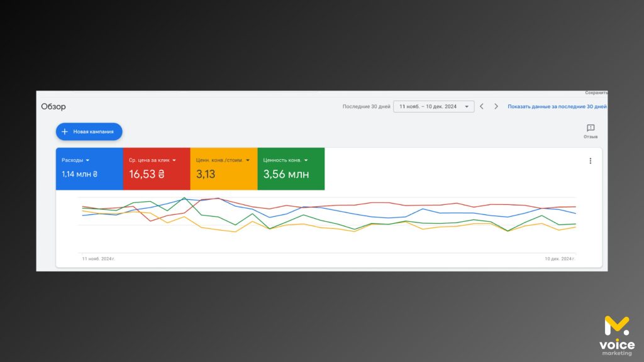This screenshot has height=362, width=644.
Task: Click the 11 нояб. 2024 chart axis label
Action: [99, 258]
